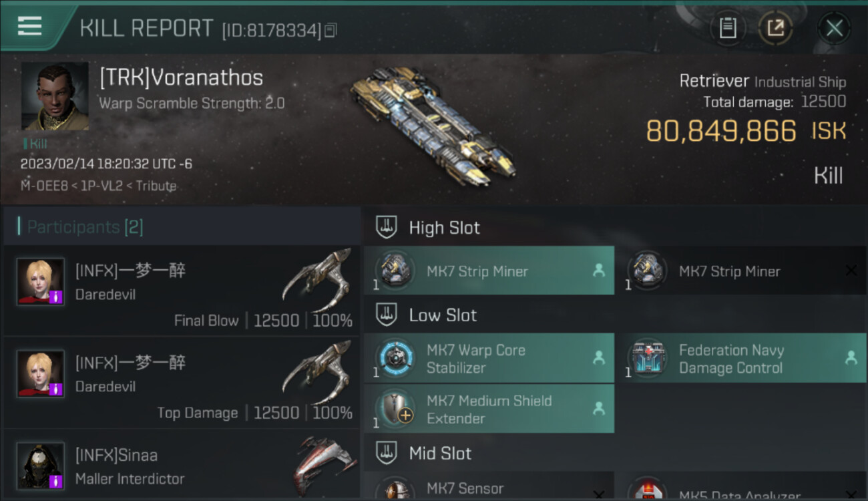The image size is (868, 501).
Task: Close the kill report window
Action: click(834, 28)
